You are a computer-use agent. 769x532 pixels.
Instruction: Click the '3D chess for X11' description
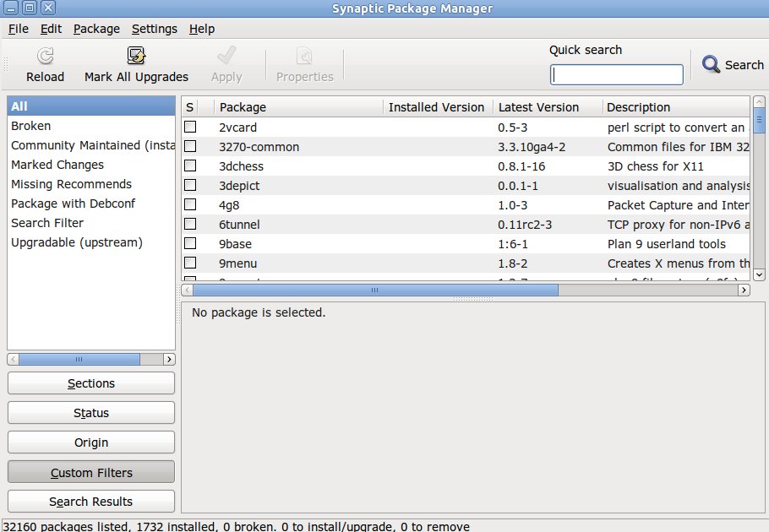655,166
